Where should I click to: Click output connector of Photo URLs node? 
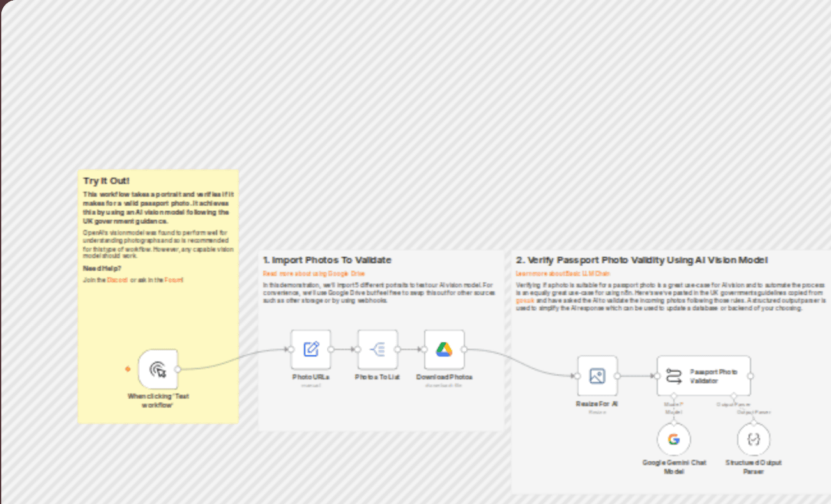331,349
